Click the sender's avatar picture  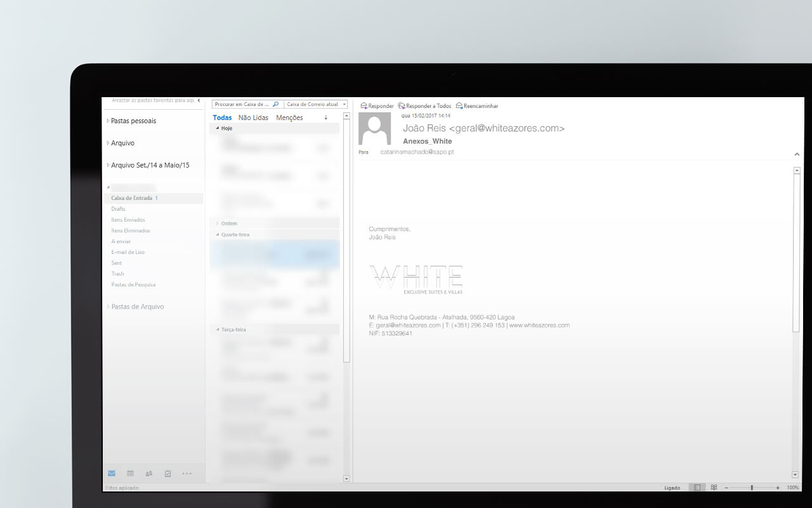tap(374, 129)
